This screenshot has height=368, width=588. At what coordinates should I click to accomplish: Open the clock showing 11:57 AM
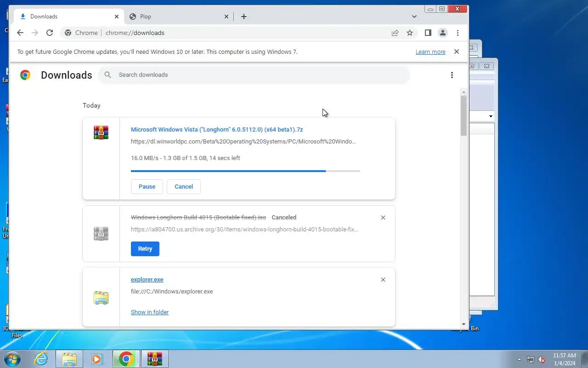click(565, 359)
